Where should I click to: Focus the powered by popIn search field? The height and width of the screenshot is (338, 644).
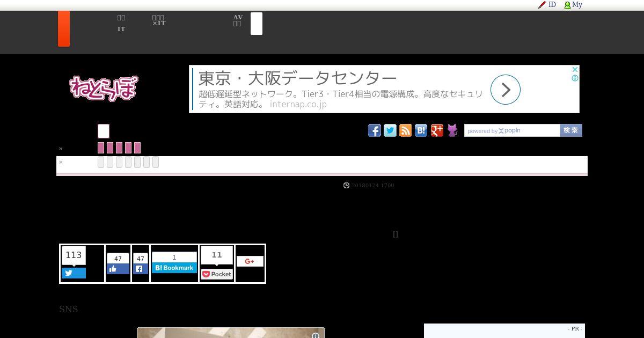[x=512, y=130]
